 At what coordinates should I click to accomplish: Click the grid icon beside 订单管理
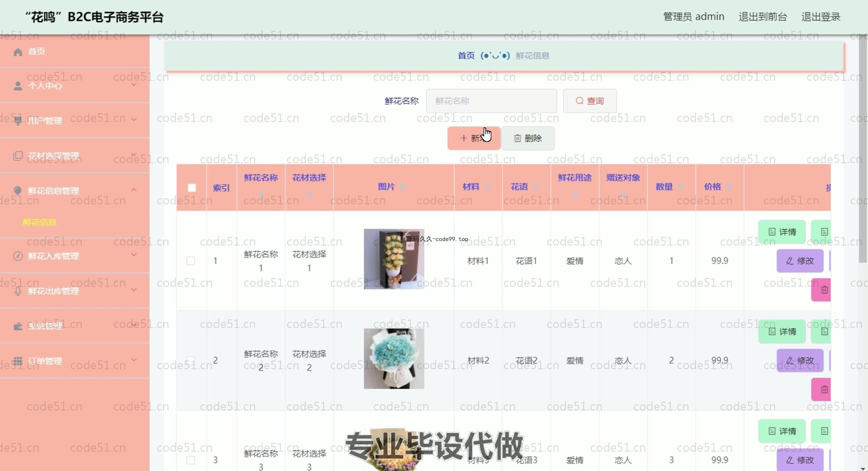[18, 361]
